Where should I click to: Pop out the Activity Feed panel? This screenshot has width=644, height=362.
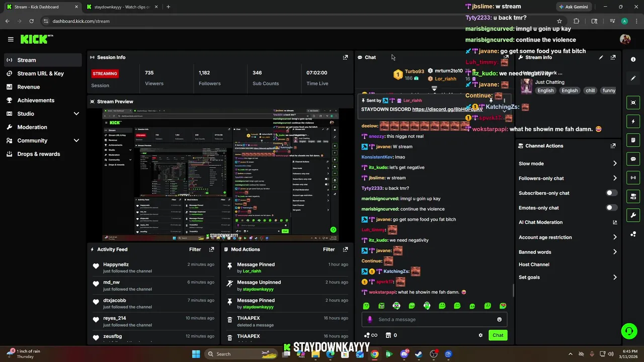(211, 249)
